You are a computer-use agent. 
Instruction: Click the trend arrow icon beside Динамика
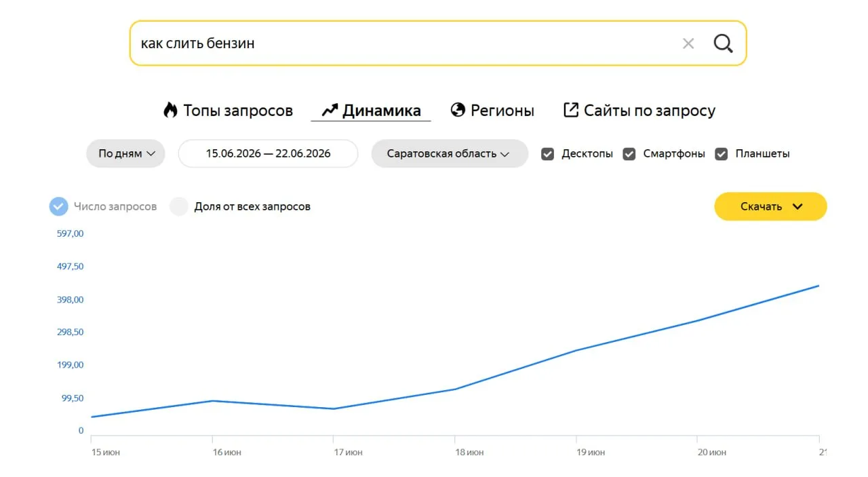pos(330,110)
